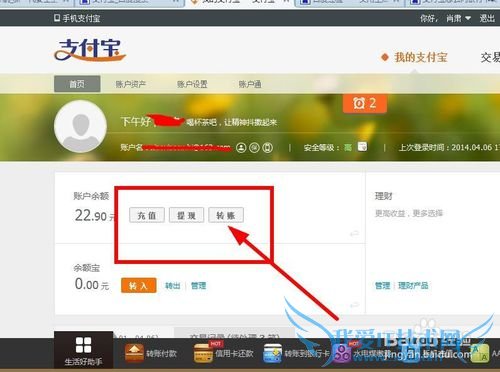The image size is (500, 372).
Task: Click 管理 link under 理财 panel
Action: pyautogui.click(x=383, y=286)
